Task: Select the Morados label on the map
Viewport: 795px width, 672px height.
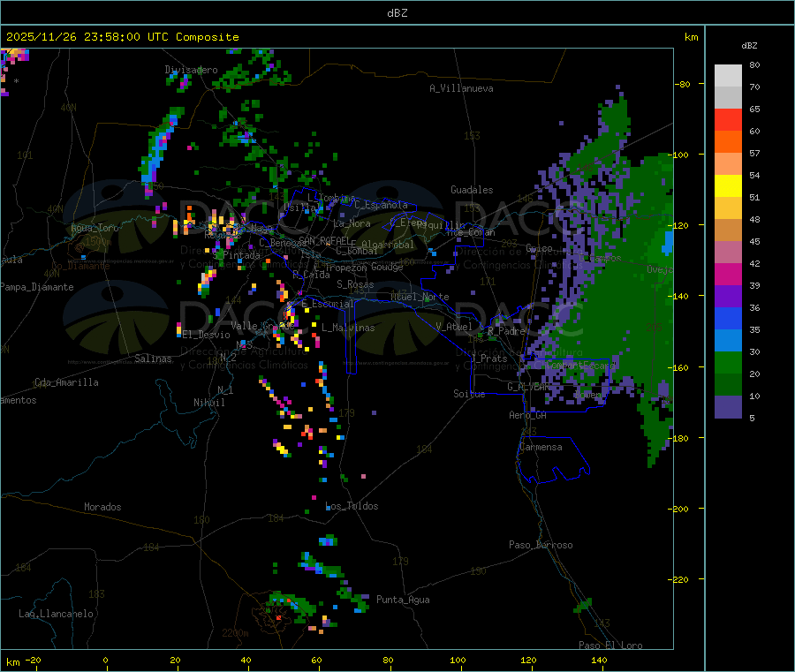Action: pos(102,507)
